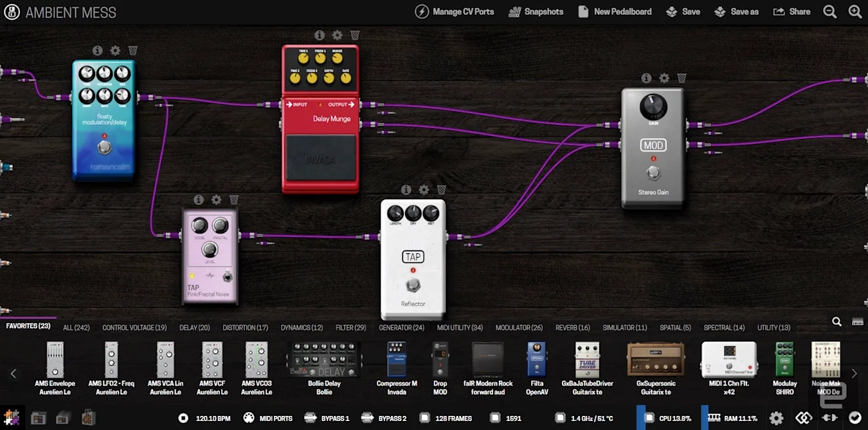Toggle the Reflector pedal footswitch
Screen dimensions: 868x430
click(413, 285)
